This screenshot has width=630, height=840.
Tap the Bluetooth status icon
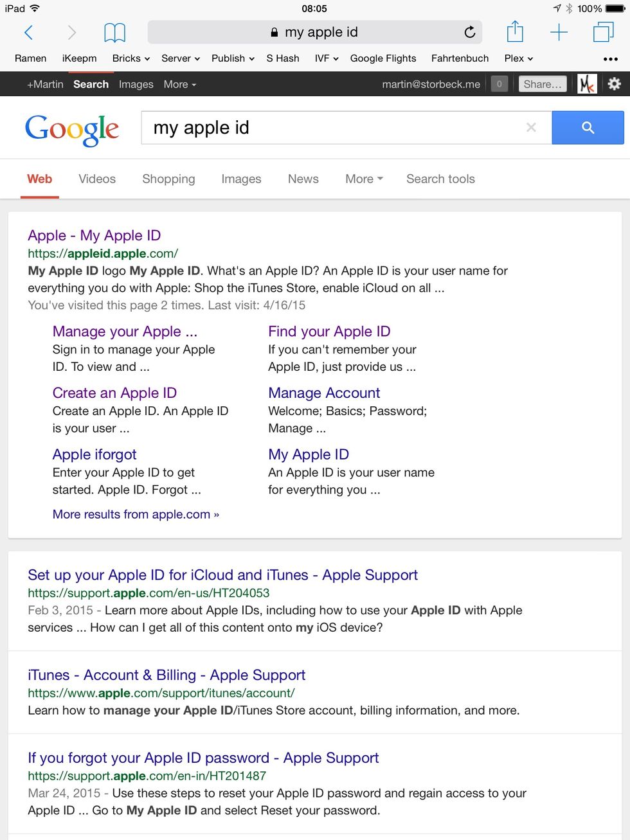tap(569, 8)
